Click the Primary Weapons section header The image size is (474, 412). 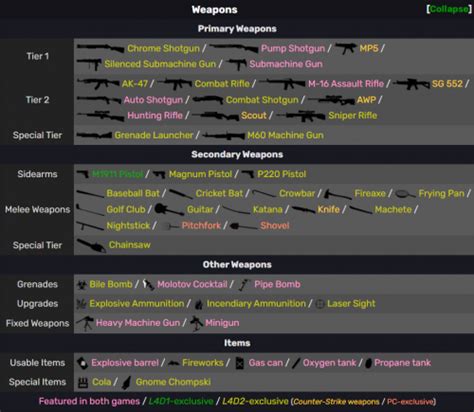[x=237, y=29]
